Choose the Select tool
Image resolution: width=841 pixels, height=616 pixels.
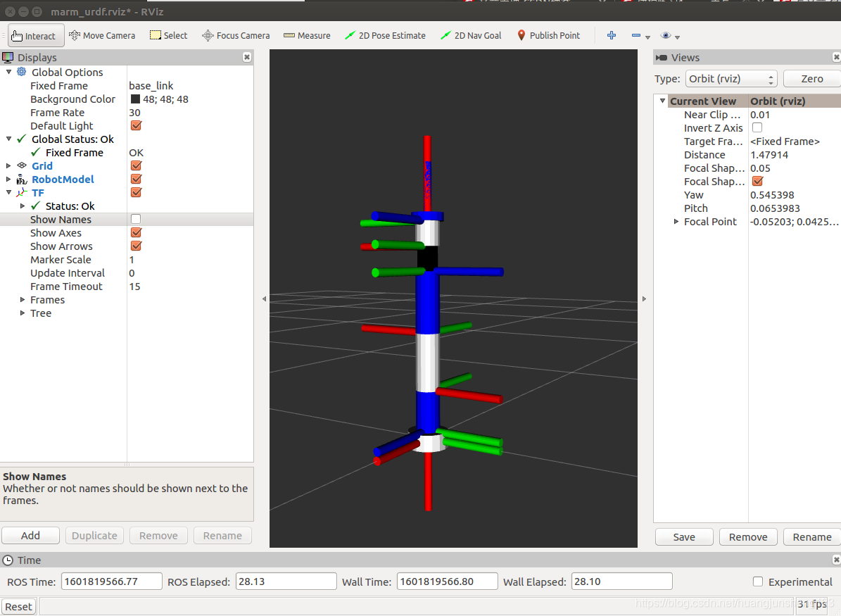click(168, 35)
